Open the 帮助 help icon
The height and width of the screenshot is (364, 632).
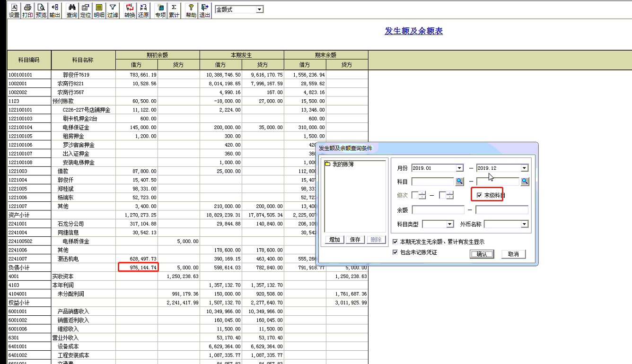[x=191, y=10]
